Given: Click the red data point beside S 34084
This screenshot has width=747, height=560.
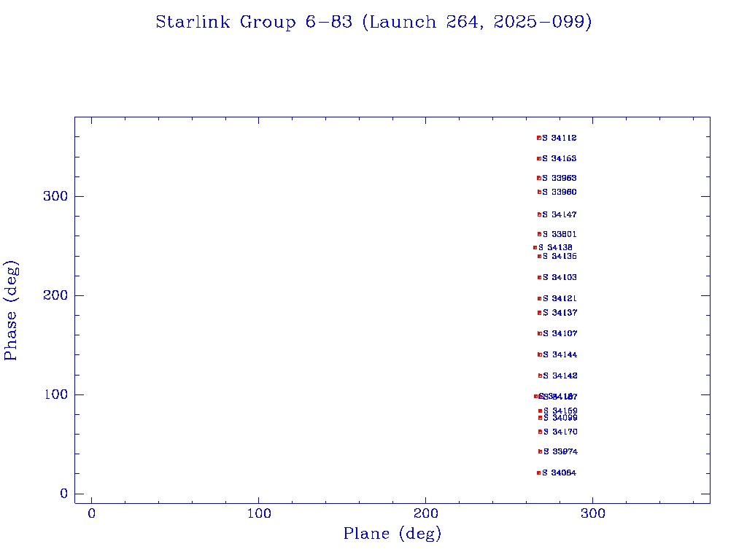Looking at the screenshot, I should [x=539, y=472].
